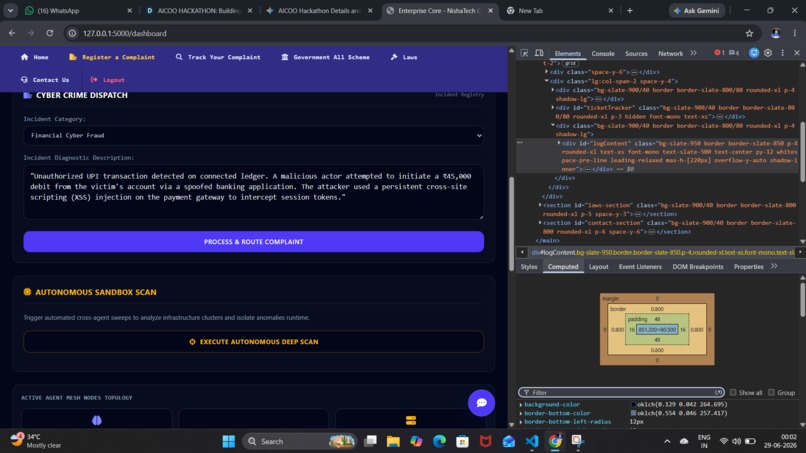Open the floating chat bubble icon
Screen dimensions: 806x453
[481, 403]
